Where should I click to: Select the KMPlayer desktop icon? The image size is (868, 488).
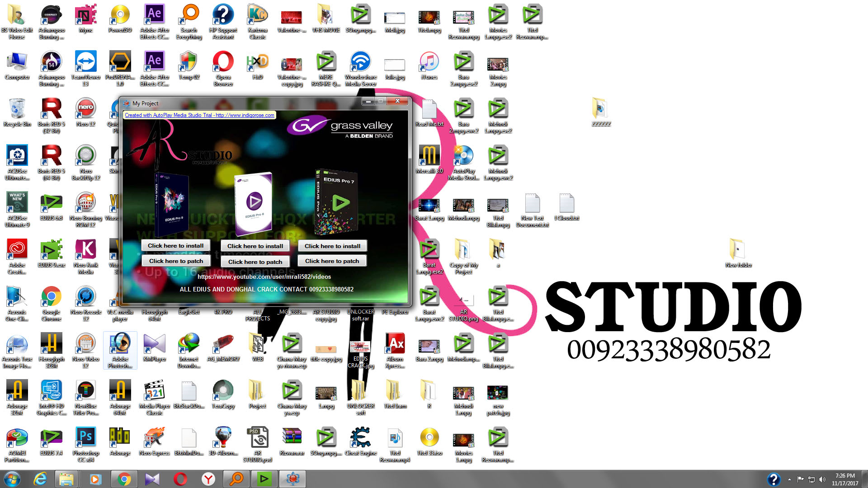click(154, 348)
